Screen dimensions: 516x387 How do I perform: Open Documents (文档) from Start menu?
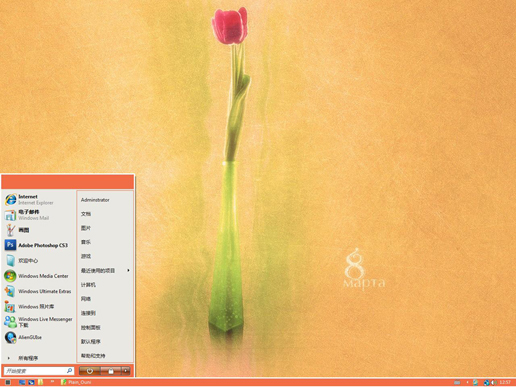point(105,214)
